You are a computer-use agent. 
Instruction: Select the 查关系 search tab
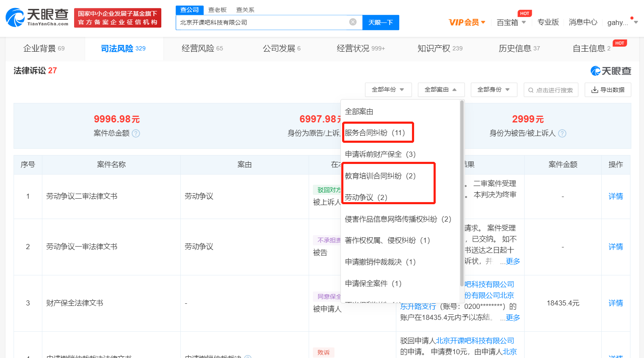[x=246, y=10]
